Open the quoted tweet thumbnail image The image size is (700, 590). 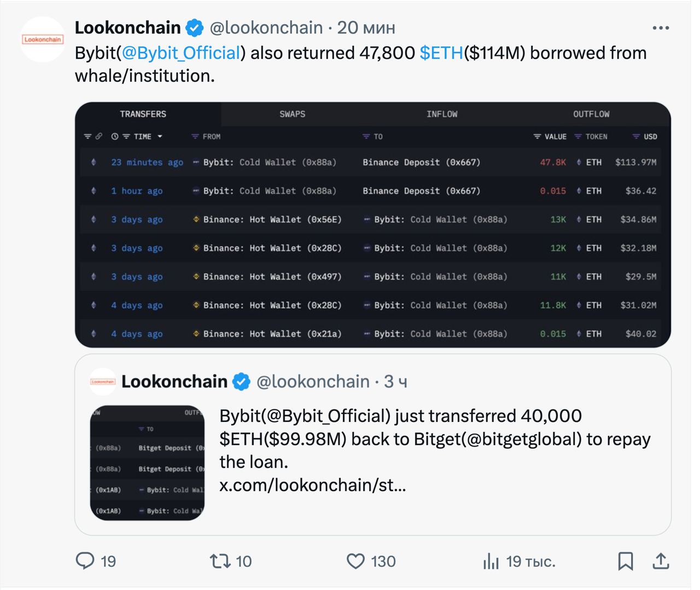[x=147, y=462]
